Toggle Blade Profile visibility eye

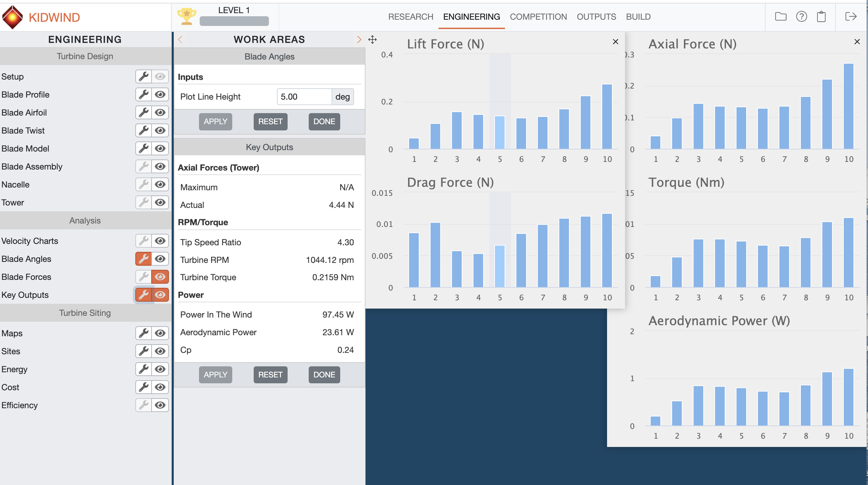(x=160, y=94)
